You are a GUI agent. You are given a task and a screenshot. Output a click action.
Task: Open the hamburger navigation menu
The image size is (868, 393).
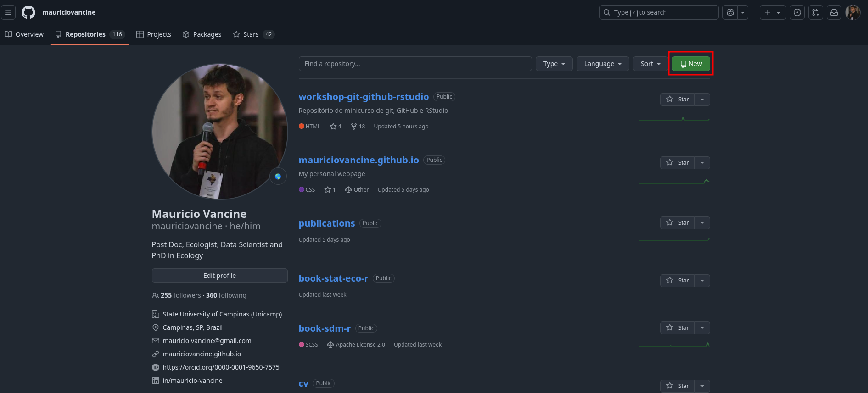pos(8,12)
